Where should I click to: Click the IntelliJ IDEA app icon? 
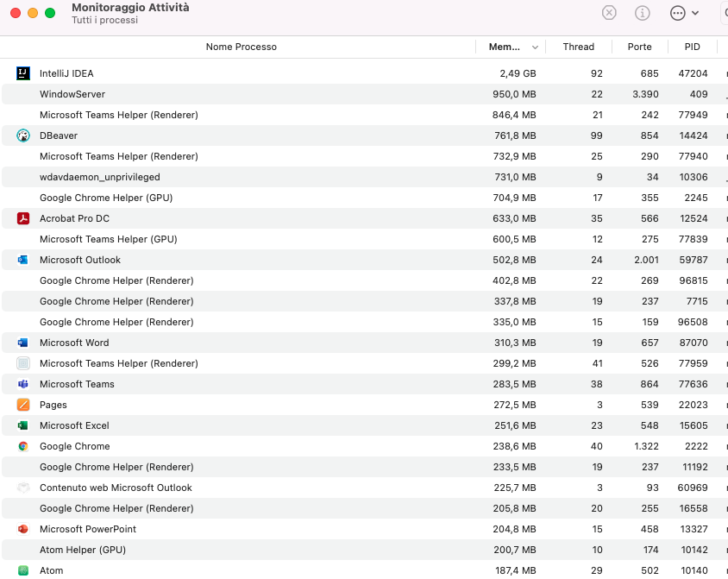[23, 73]
